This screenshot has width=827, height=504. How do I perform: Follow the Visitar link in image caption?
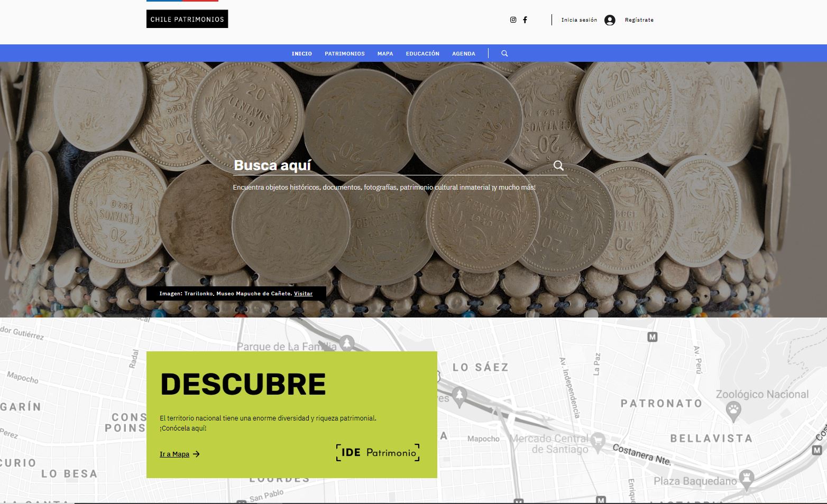coord(303,294)
